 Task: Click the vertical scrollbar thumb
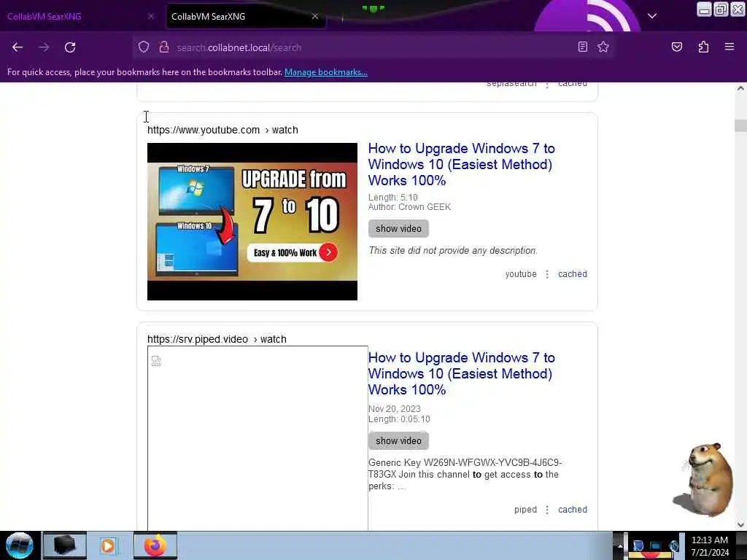pos(740,125)
